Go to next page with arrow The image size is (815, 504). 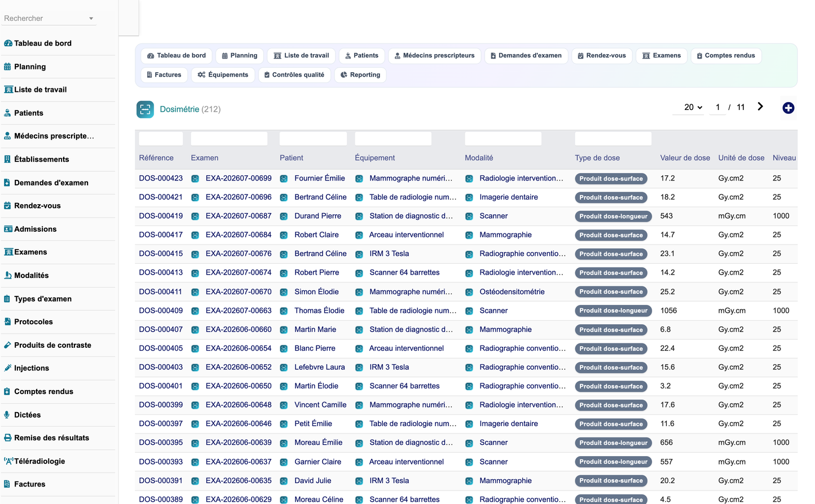[x=760, y=107]
